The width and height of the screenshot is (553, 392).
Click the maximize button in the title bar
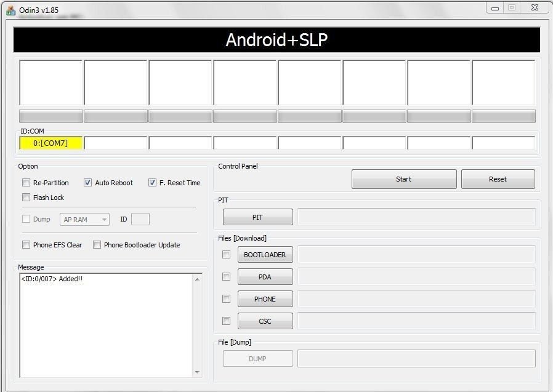pos(512,8)
